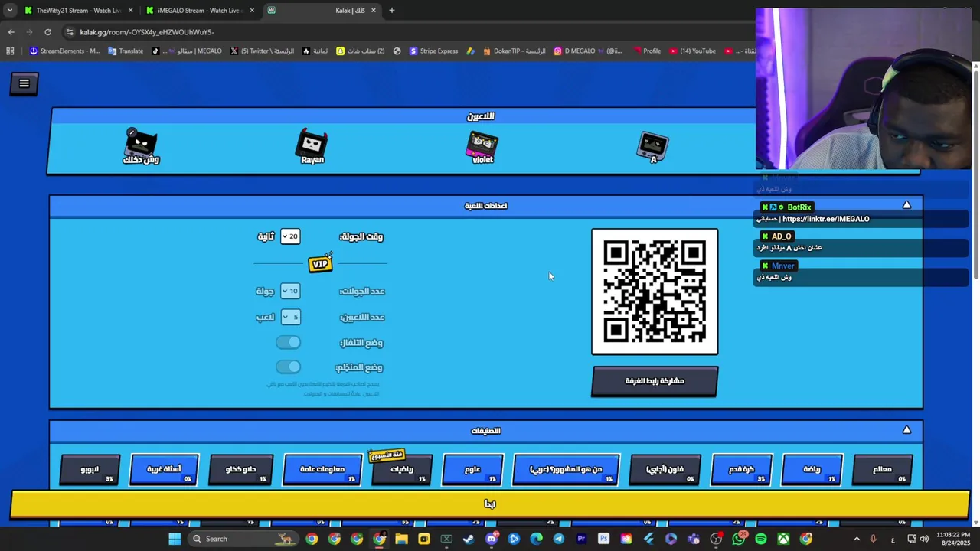View site information icon in address bar
980x551 pixels.
point(70,32)
